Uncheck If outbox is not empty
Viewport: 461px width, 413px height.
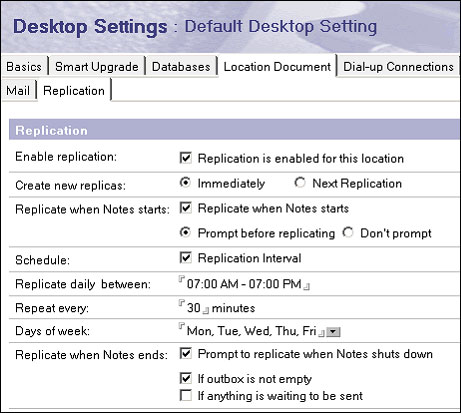(186, 378)
